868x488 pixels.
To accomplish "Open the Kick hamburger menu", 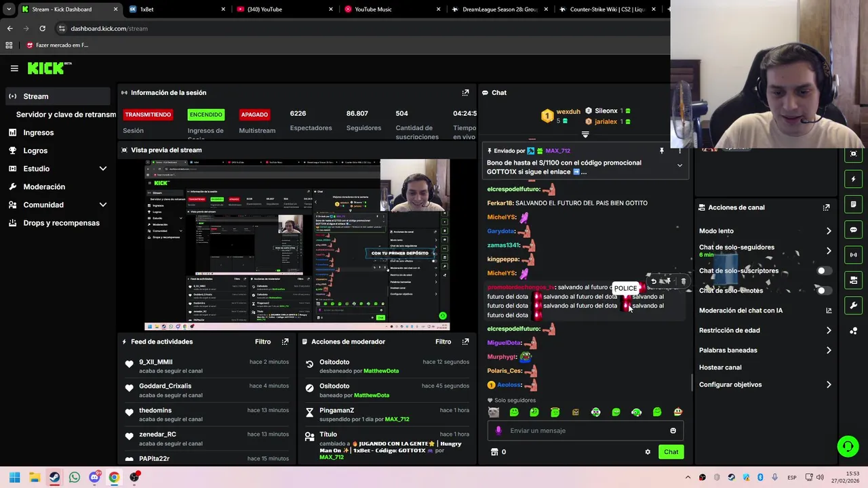I will (14, 68).
